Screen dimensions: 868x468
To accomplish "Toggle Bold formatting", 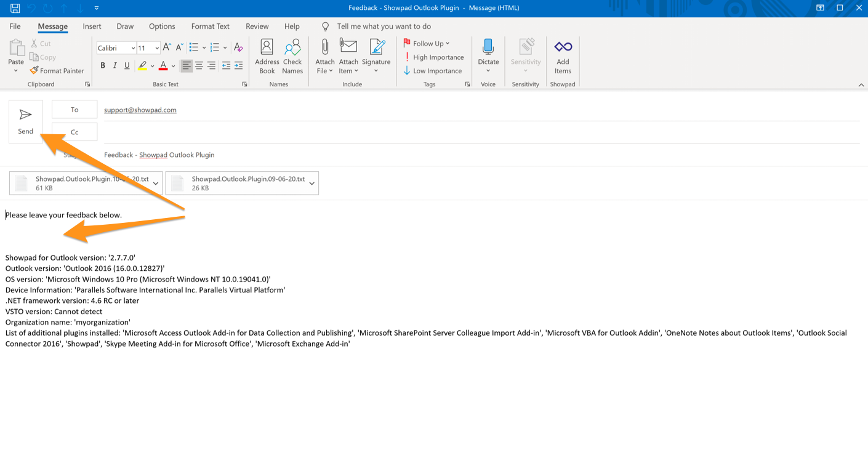I will point(103,65).
